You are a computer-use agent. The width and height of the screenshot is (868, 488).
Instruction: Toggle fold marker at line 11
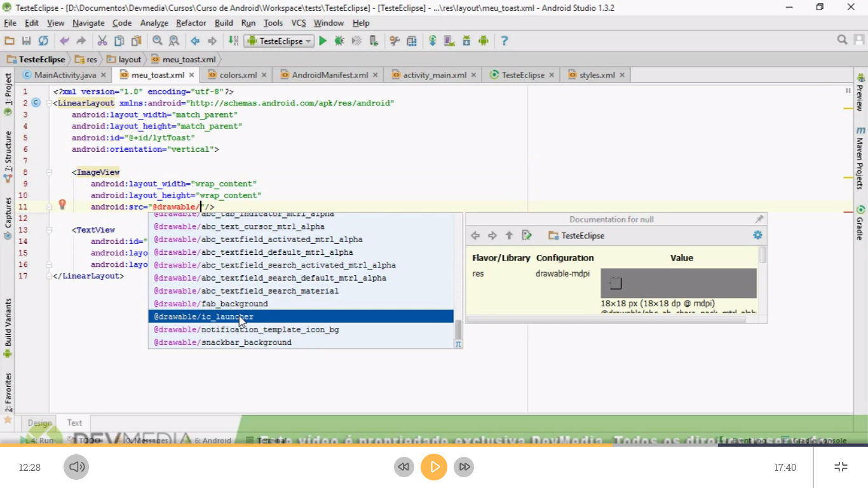point(49,207)
